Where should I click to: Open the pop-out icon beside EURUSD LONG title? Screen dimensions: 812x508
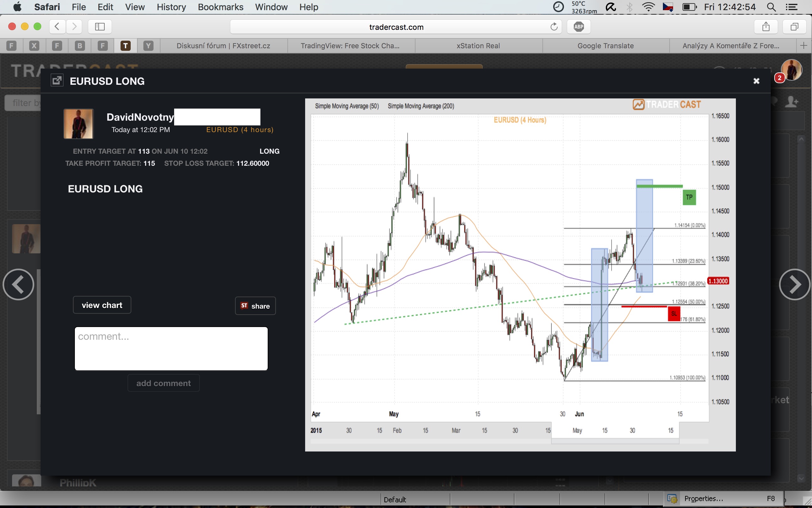[x=57, y=80]
